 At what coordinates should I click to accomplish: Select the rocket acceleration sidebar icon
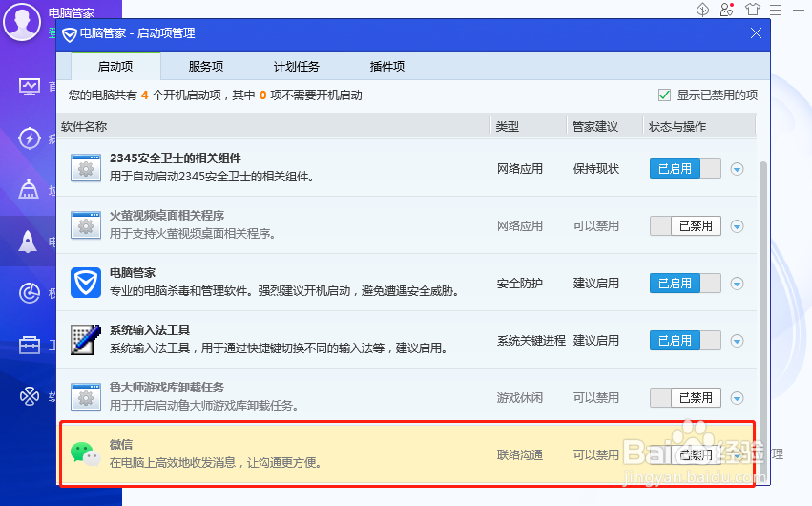click(x=28, y=242)
